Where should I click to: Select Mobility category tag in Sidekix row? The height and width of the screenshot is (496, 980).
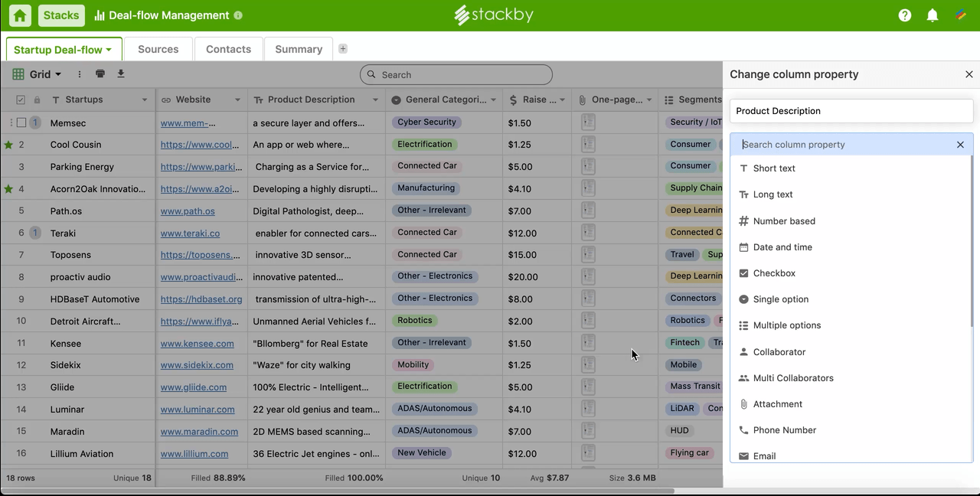point(413,365)
